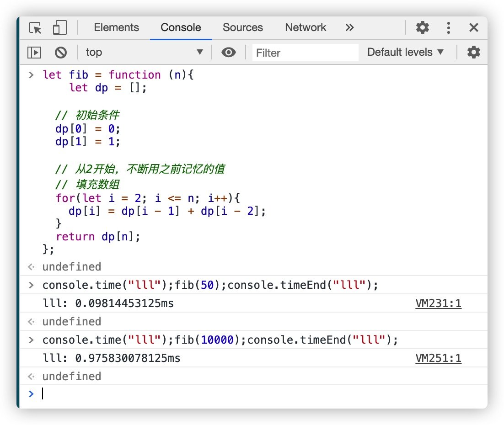Click the empty console prompt line
This screenshot has height=425, width=504.
coord(254,394)
